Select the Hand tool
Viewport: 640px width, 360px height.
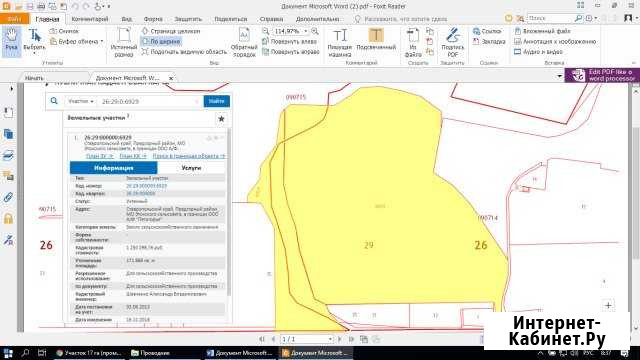pos(11,41)
